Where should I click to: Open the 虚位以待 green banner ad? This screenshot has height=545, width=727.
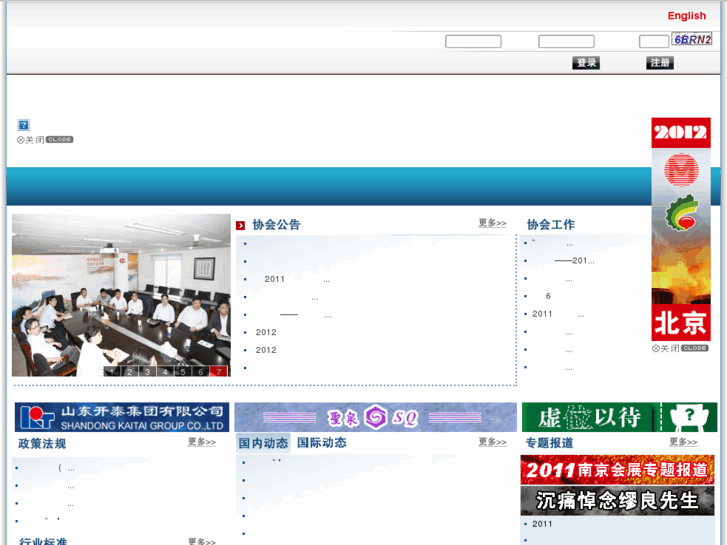click(619, 417)
